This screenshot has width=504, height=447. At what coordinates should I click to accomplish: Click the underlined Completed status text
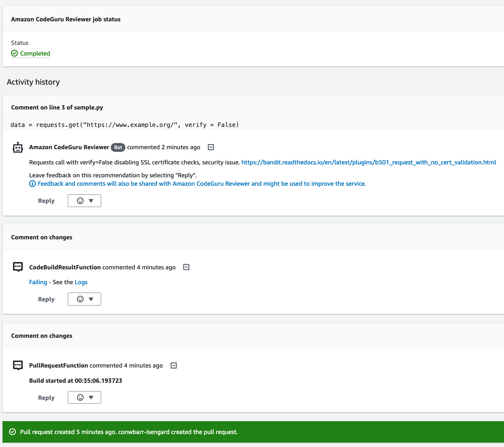pos(35,53)
